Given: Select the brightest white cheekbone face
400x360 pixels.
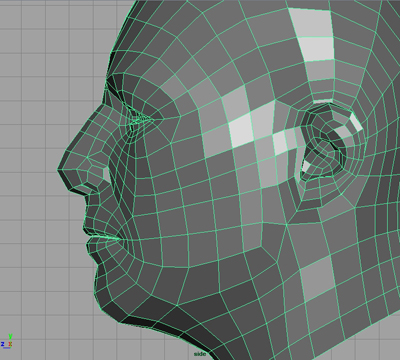Looking at the screenshot, I should (x=242, y=130).
